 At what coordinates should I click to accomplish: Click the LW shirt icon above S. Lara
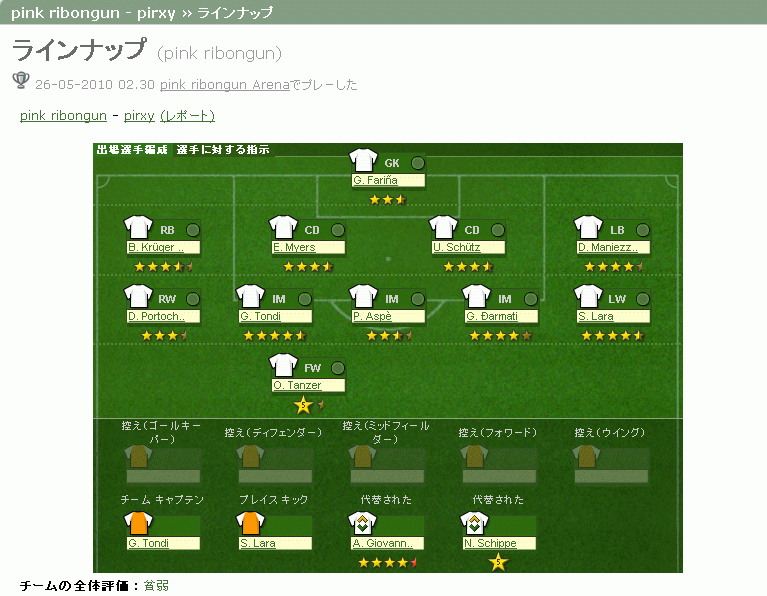(588, 297)
